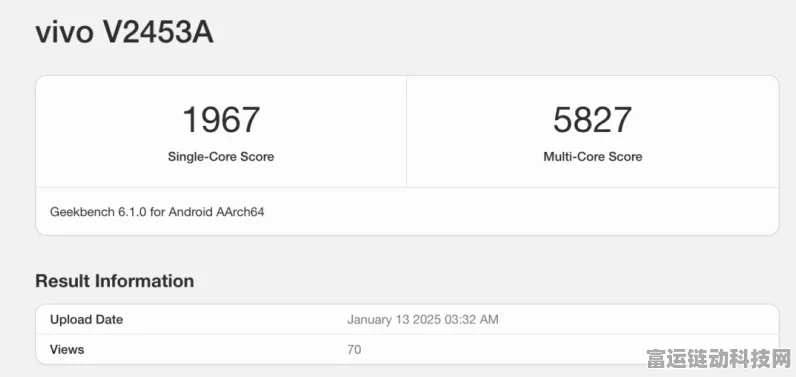Image resolution: width=796 pixels, height=377 pixels.
Task: Click AArch64 in the Geekbench version line
Action: coord(240,212)
